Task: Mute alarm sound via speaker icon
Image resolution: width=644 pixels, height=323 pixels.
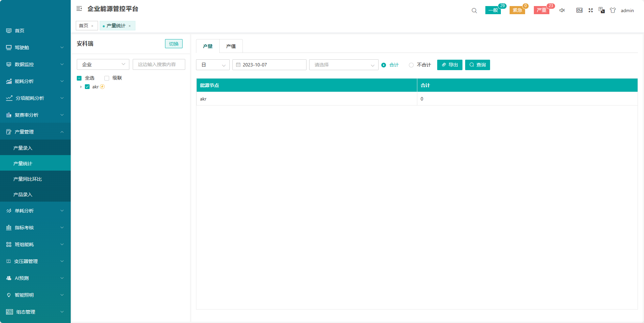Action: coord(562,10)
